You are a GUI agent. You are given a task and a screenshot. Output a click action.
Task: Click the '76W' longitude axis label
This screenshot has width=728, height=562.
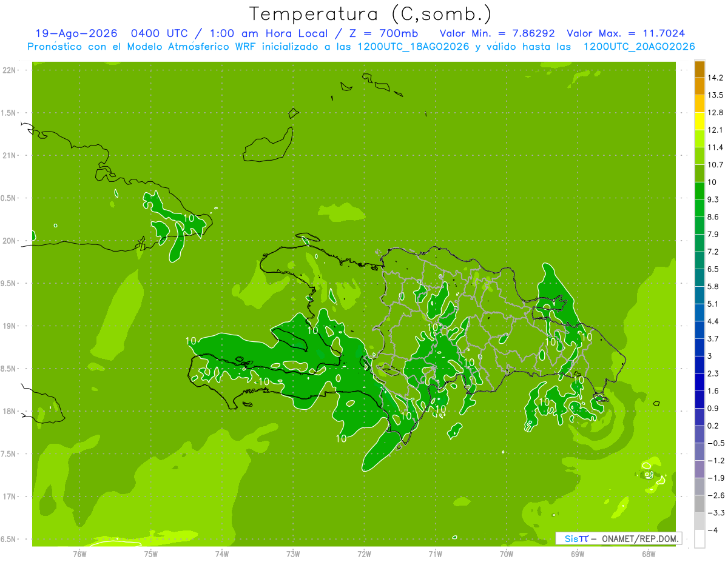click(x=79, y=554)
